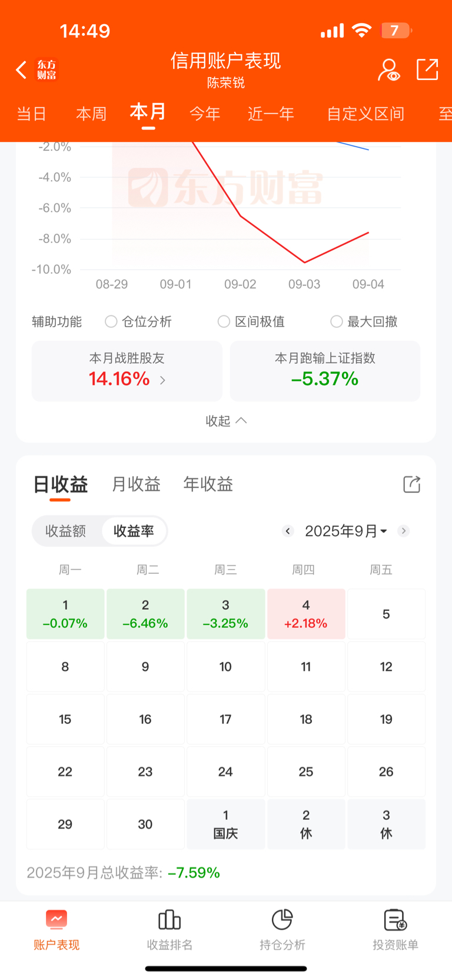Switch to 本周 period tab
The height and width of the screenshot is (980, 452).
pyautogui.click(x=91, y=114)
